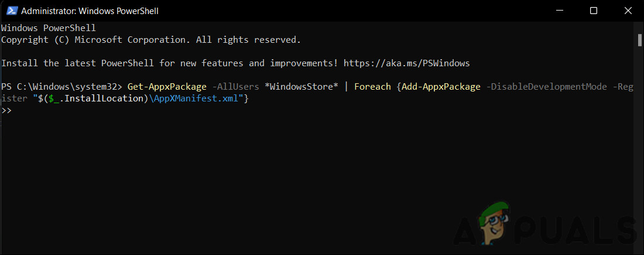This screenshot has height=255, width=644.
Task: Click the Get-AppxPackage command text
Action: point(167,86)
